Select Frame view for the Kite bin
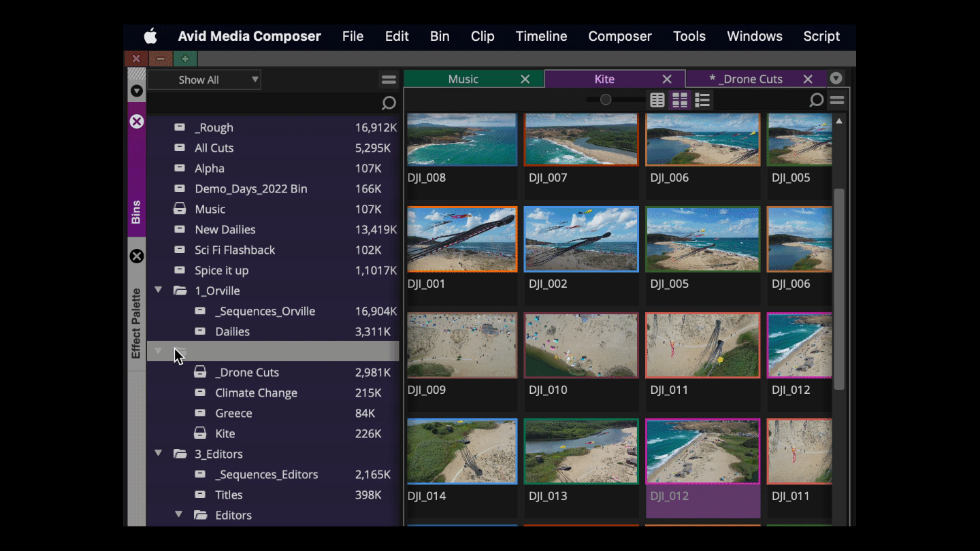Viewport: 980px width, 551px height. [680, 100]
